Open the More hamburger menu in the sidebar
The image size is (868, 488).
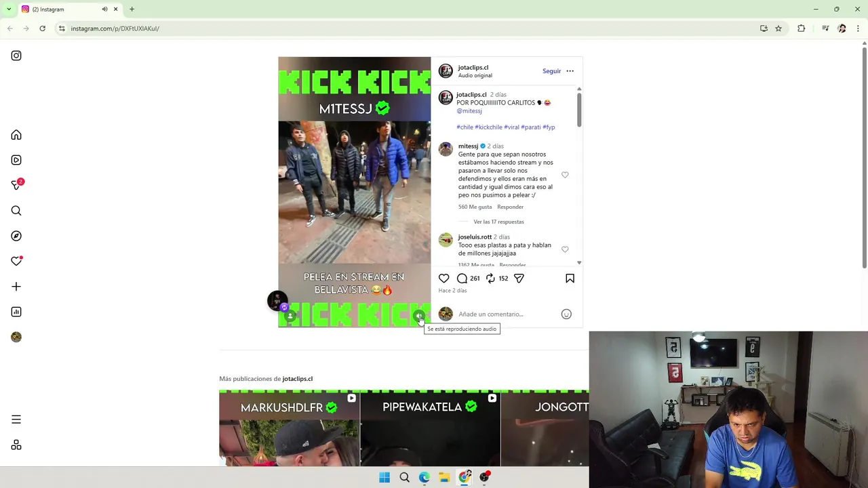coord(16,420)
